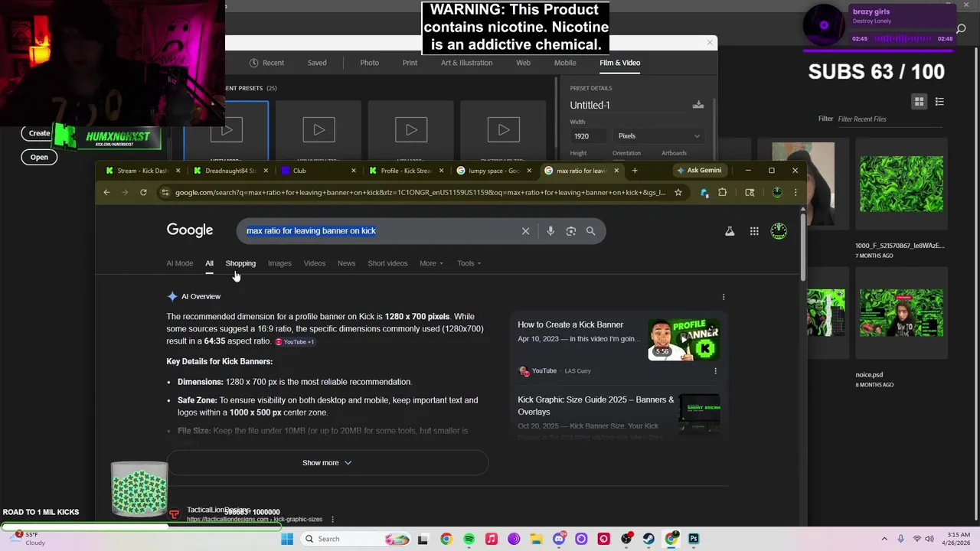980x551 pixels.
Task: Switch to the Dreadnaught84 Kick tab
Action: coord(230,171)
